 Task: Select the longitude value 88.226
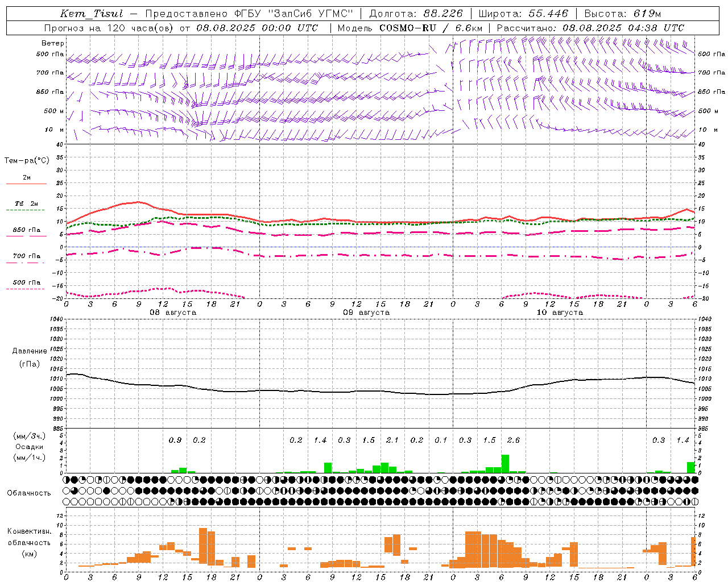443,14
